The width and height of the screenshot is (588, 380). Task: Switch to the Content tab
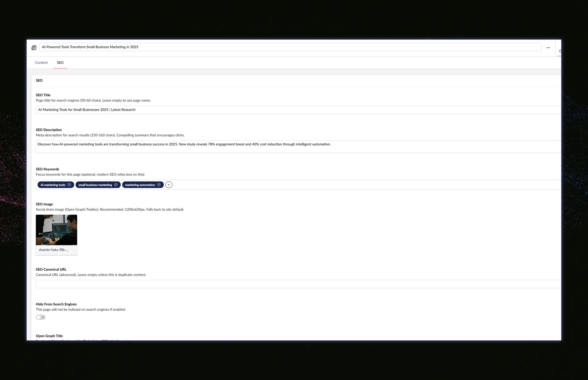[41, 62]
